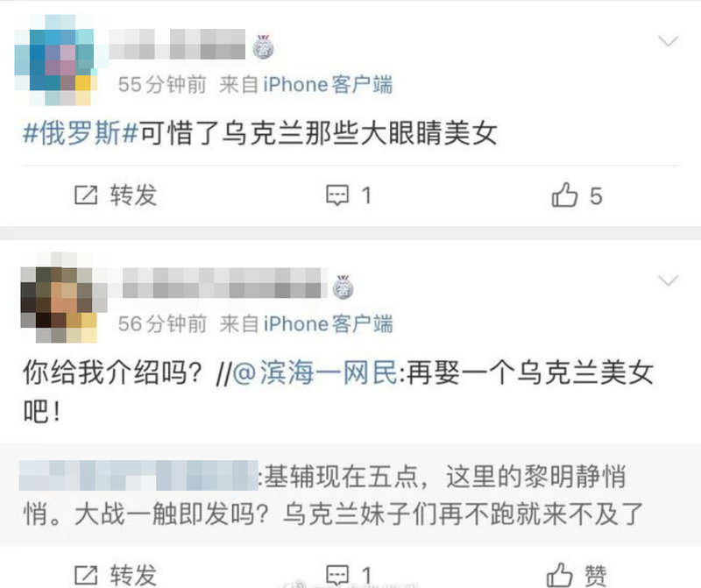
Task: Open the second post's comment bubble icon
Action: (x=337, y=576)
